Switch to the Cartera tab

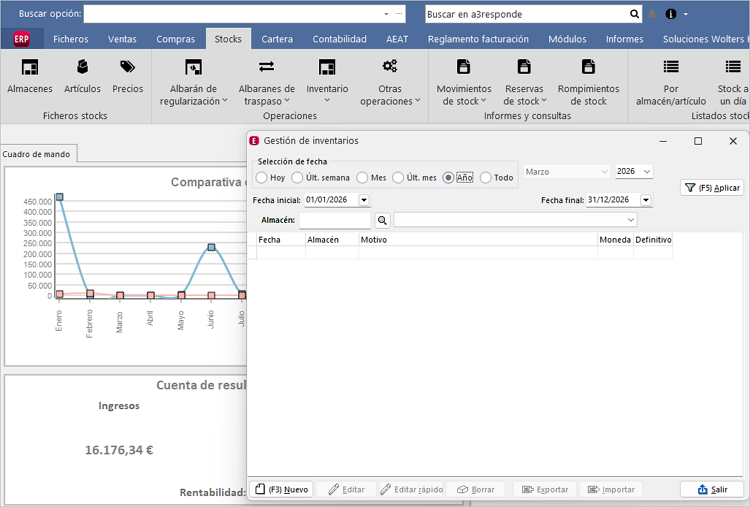(277, 39)
